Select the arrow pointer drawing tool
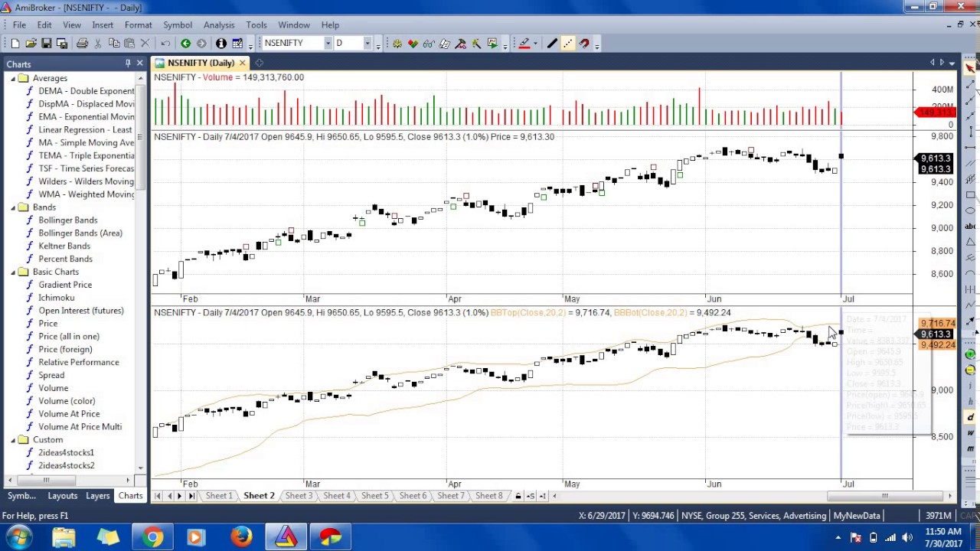This screenshot has width=980, height=551. coord(970,69)
